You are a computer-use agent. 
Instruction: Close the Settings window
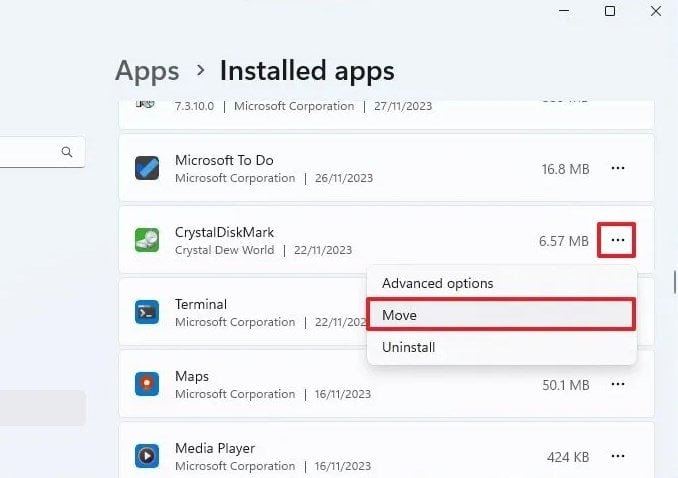click(656, 11)
